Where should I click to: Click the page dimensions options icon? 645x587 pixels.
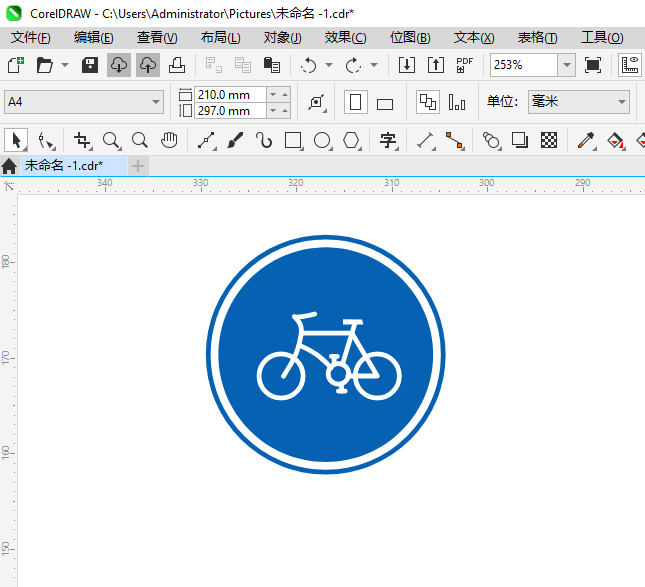(317, 102)
